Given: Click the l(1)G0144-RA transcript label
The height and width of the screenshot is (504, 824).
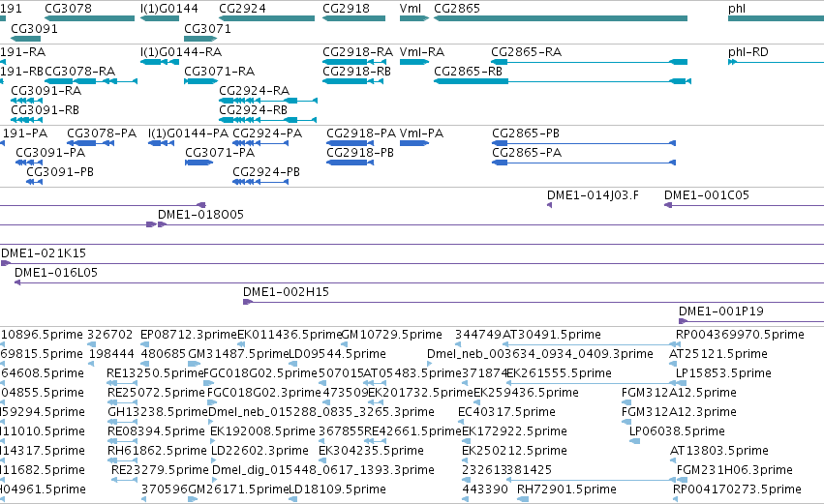Looking at the screenshot, I should (181, 52).
